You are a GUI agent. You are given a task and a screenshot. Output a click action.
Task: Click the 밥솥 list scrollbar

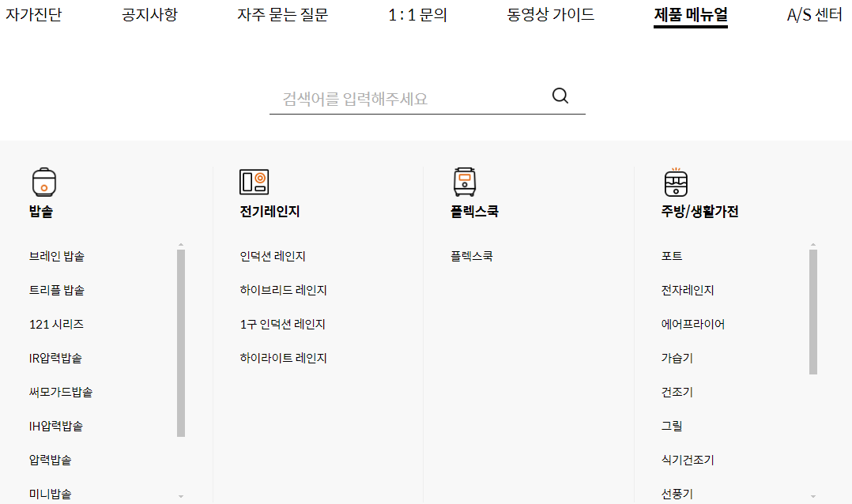[180, 340]
